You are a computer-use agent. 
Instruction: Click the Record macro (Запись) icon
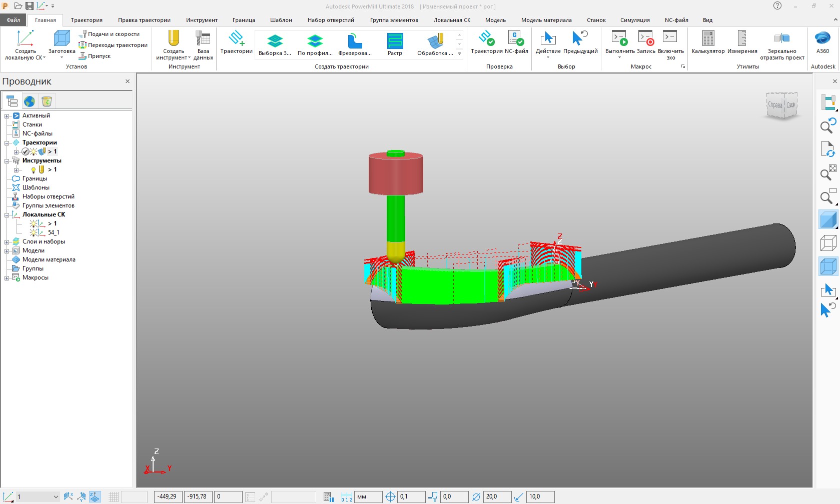coord(646,39)
